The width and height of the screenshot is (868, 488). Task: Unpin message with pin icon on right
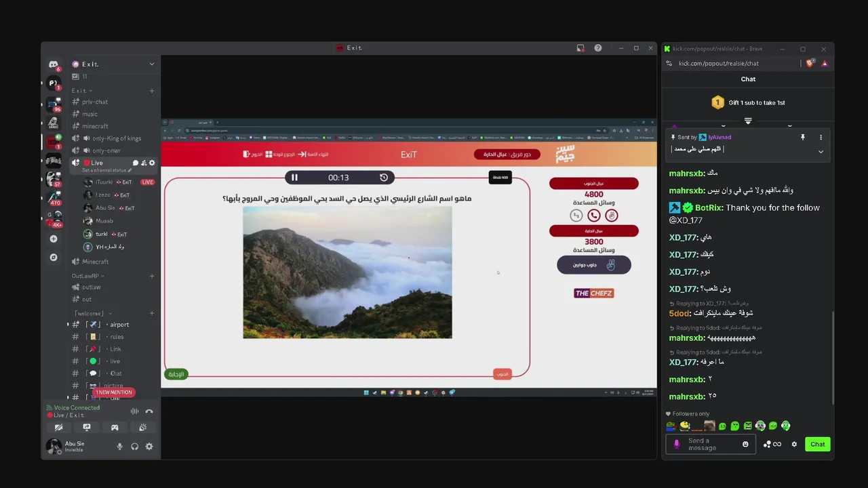point(803,138)
